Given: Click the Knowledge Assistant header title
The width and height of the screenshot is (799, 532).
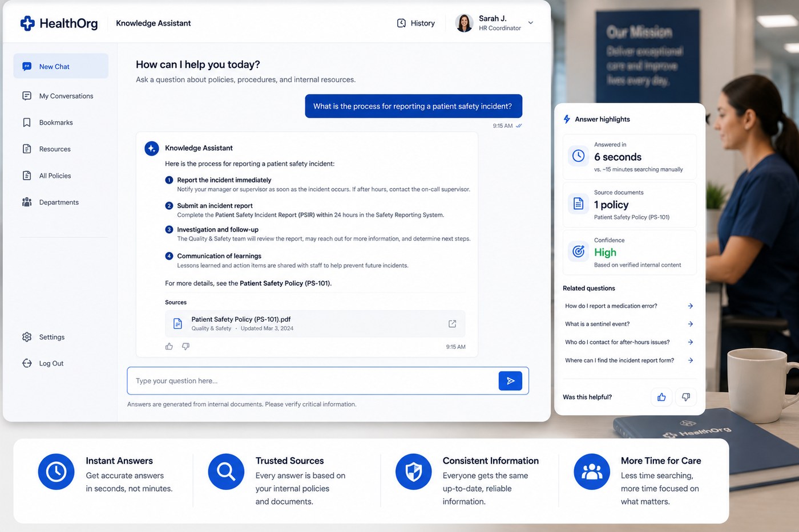Looking at the screenshot, I should click(x=154, y=23).
